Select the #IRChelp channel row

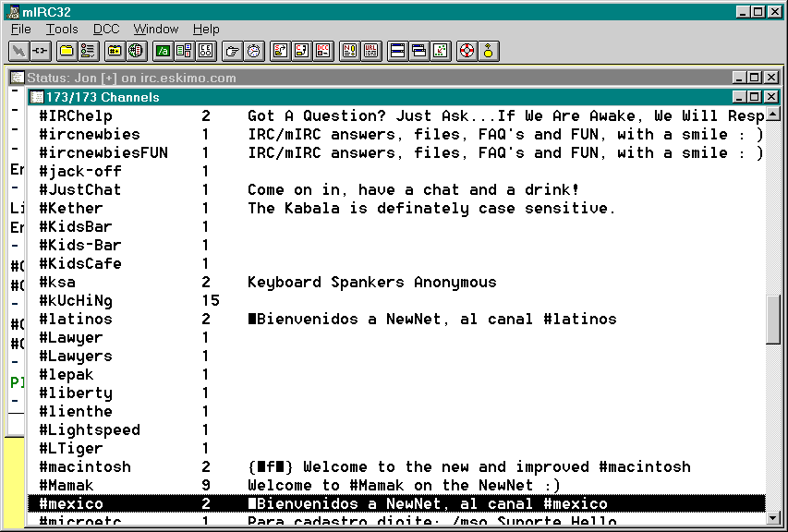(396, 116)
